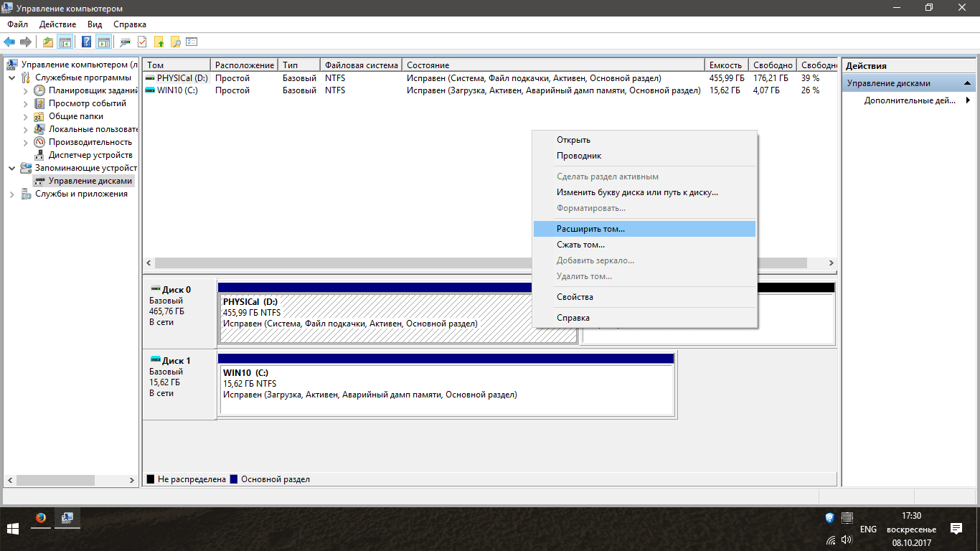
Task: Expand the Службы и приложения node
Action: tap(12, 194)
